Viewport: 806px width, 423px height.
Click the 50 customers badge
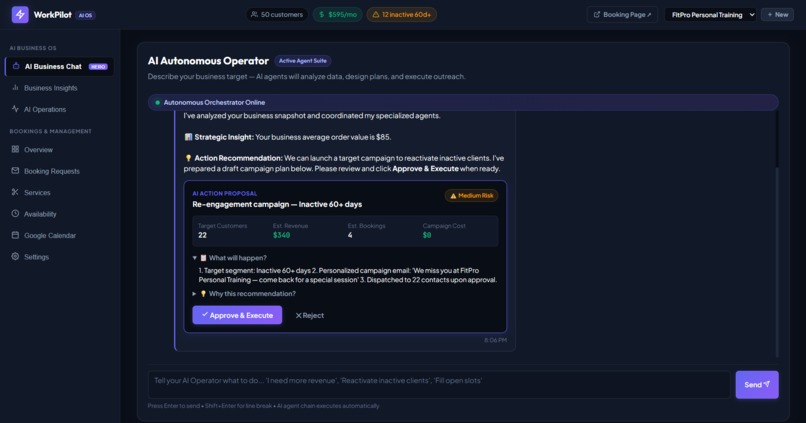(277, 14)
